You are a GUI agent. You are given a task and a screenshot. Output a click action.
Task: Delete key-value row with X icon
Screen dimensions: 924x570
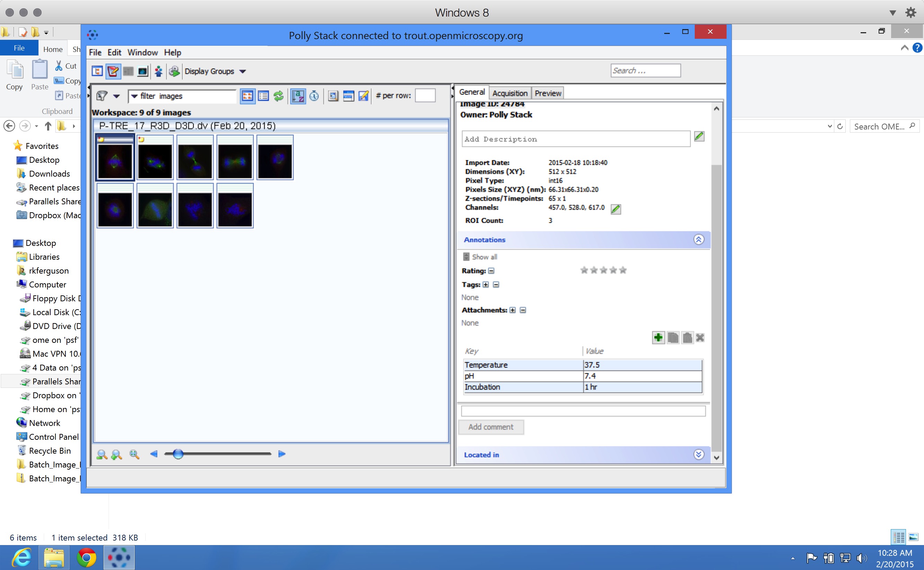(x=700, y=338)
